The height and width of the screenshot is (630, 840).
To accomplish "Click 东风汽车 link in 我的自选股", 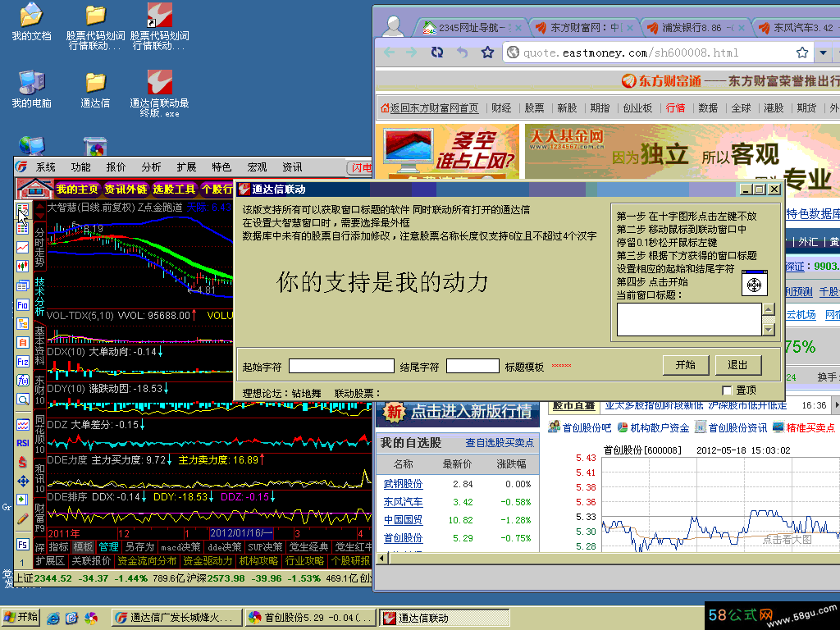I will 403,502.
